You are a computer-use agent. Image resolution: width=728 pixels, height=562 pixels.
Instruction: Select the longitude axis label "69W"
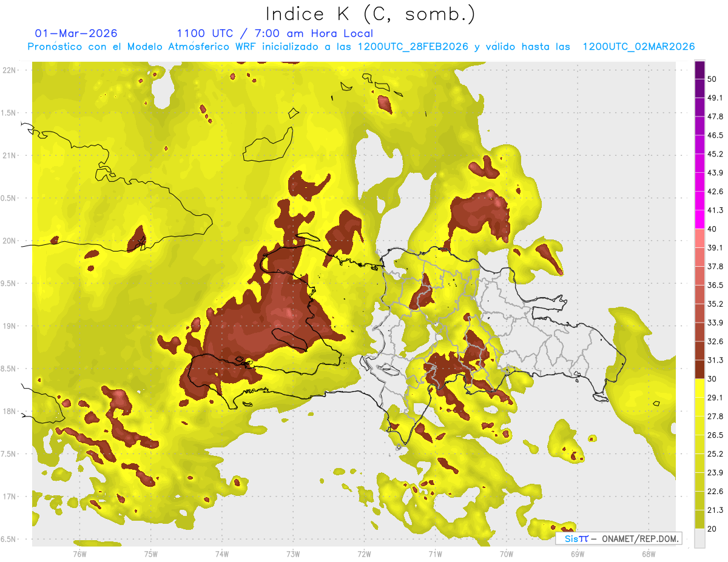[577, 554]
